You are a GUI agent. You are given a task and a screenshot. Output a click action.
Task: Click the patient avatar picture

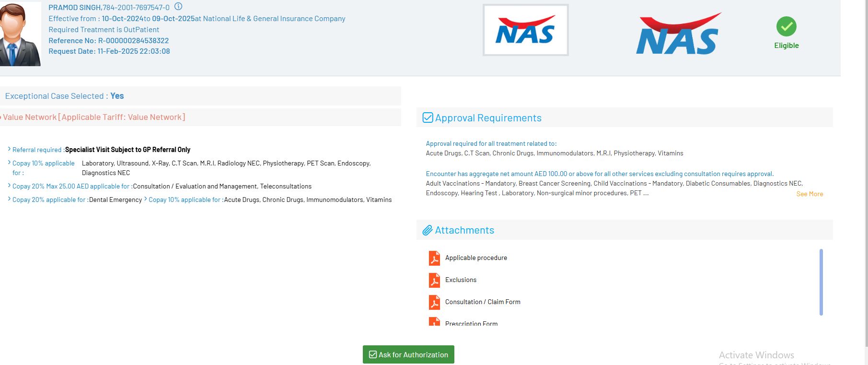(20, 34)
